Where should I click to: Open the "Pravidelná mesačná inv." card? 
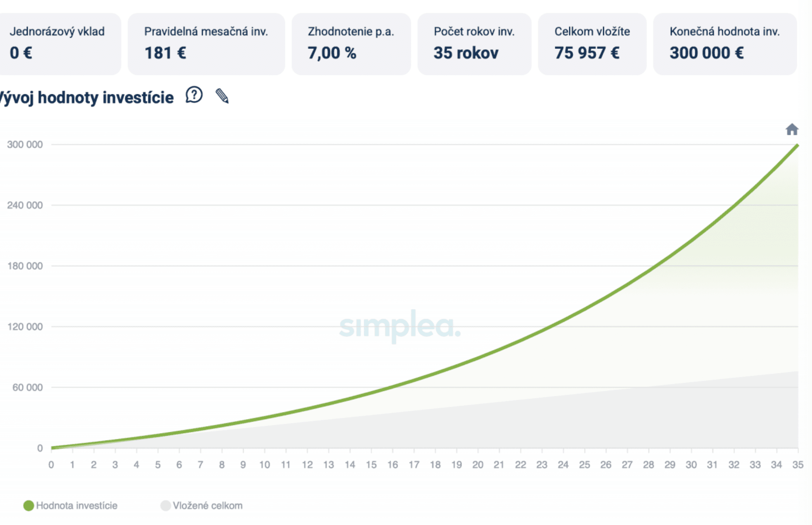(x=206, y=43)
